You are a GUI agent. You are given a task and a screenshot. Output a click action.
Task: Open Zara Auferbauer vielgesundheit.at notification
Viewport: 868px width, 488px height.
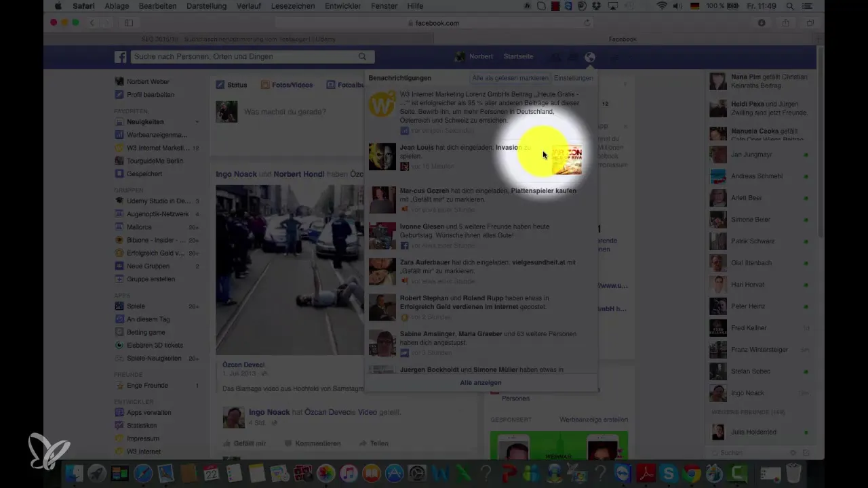tap(481, 271)
